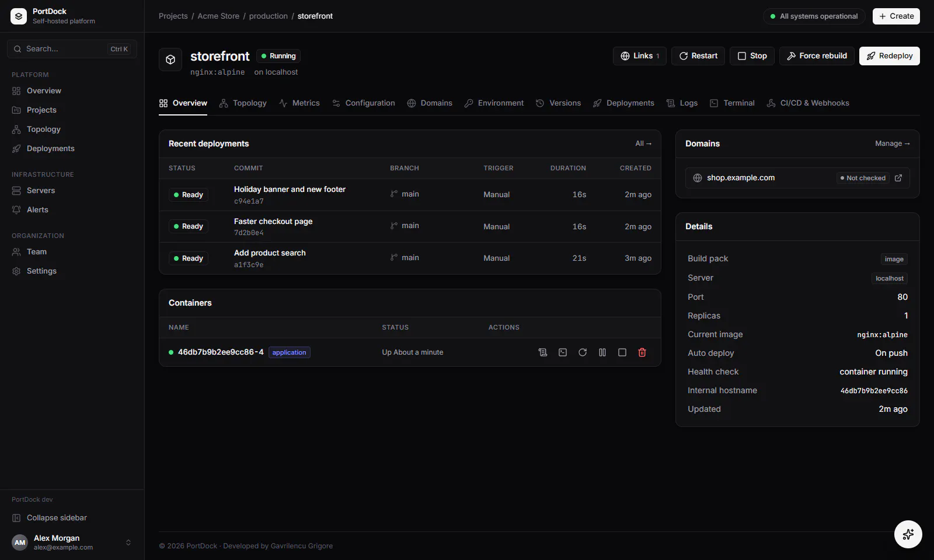Click Acme Store in the breadcrumb
Viewport: 934px width, 560px height.
pyautogui.click(x=218, y=16)
